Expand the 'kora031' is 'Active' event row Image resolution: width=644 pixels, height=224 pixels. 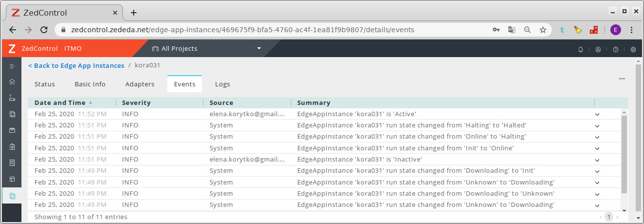click(597, 115)
